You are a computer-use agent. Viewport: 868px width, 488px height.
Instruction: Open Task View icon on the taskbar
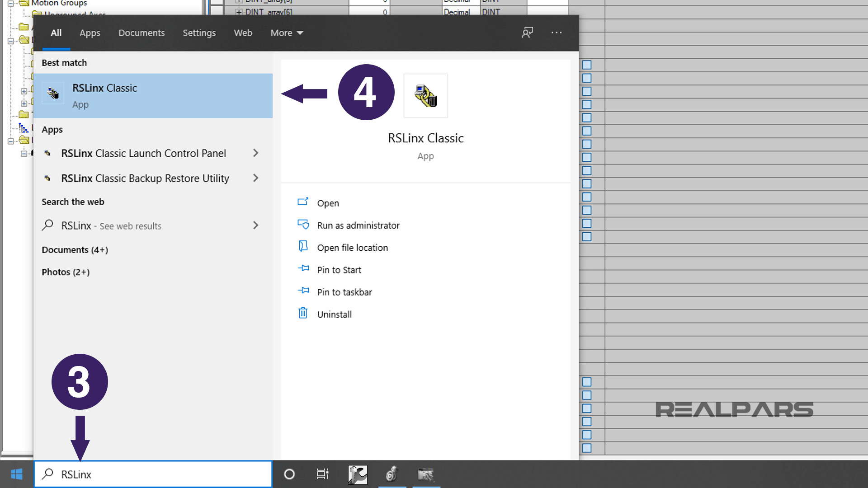(322, 474)
